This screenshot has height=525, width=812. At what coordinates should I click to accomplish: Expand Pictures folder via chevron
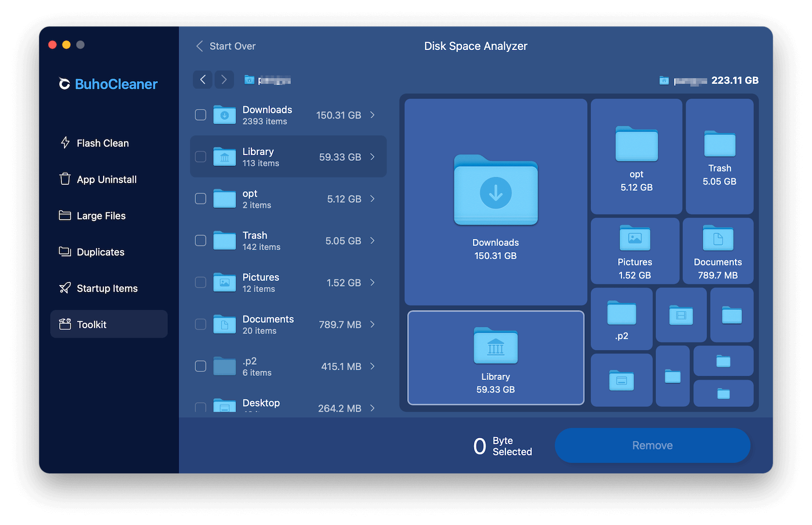pyautogui.click(x=373, y=283)
